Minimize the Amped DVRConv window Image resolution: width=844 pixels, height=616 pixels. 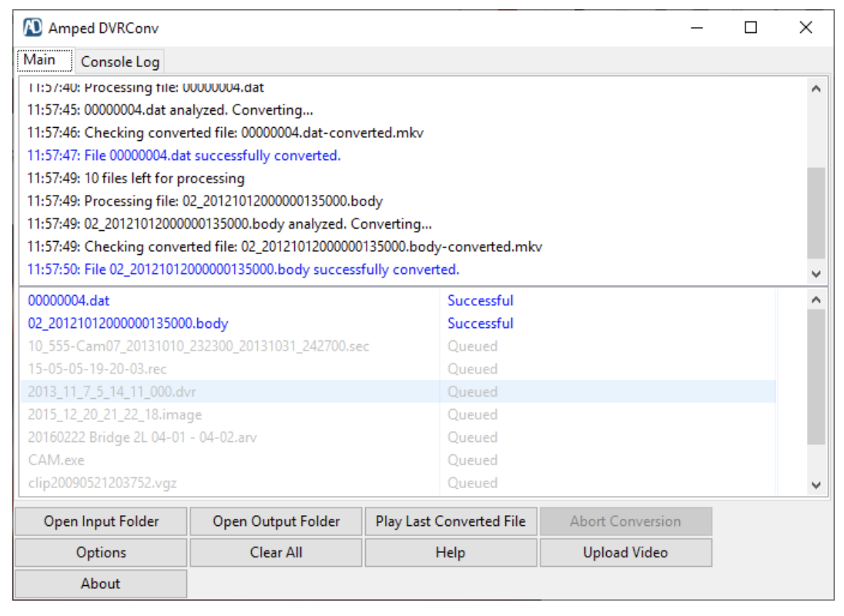(697, 28)
